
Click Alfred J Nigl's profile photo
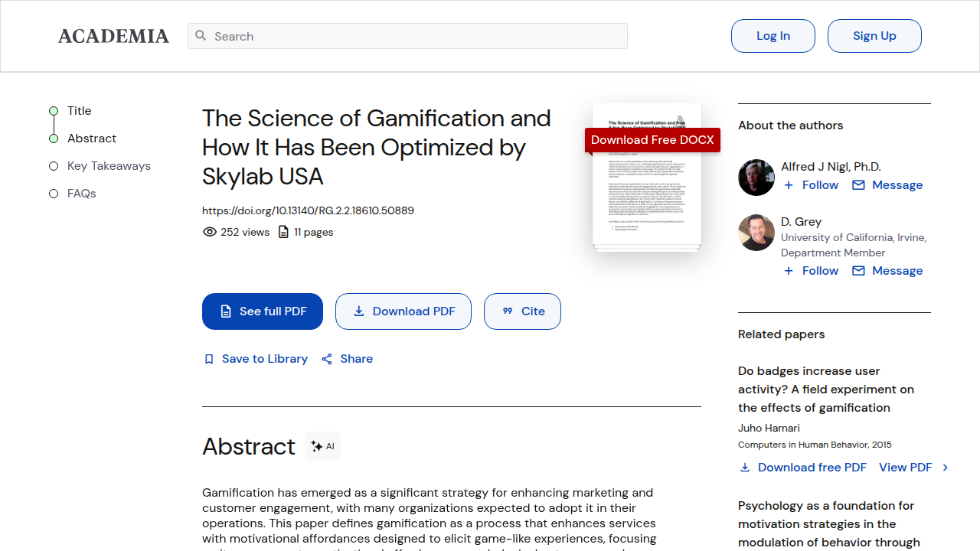click(x=756, y=178)
